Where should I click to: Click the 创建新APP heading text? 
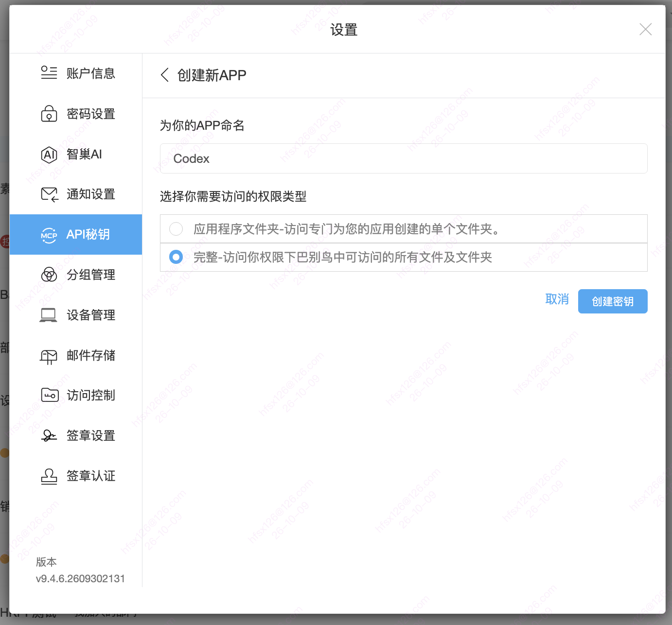[212, 75]
